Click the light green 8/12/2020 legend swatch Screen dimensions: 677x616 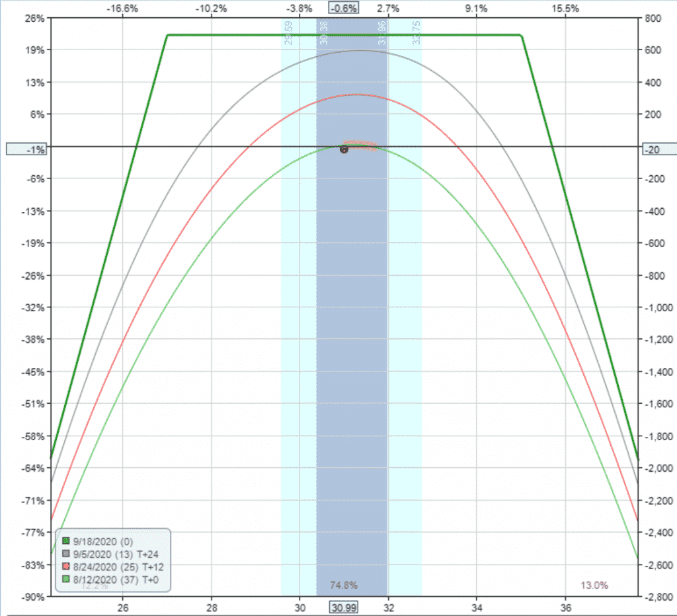pyautogui.click(x=66, y=579)
